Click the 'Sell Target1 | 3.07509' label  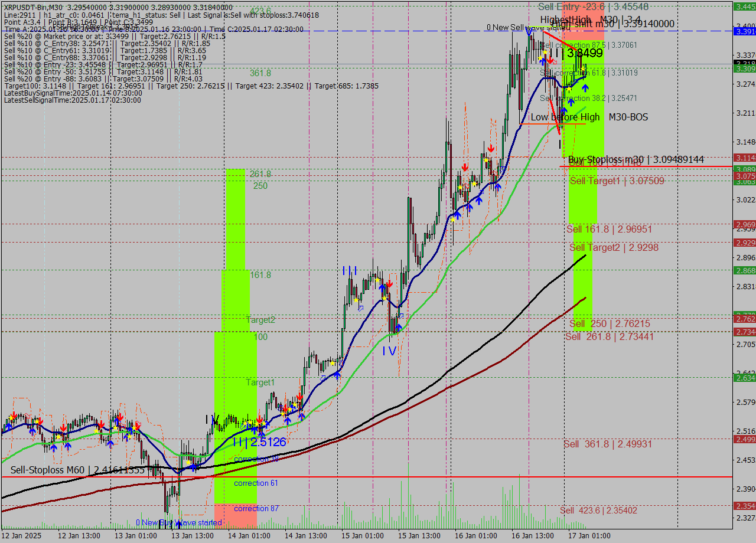617,181
